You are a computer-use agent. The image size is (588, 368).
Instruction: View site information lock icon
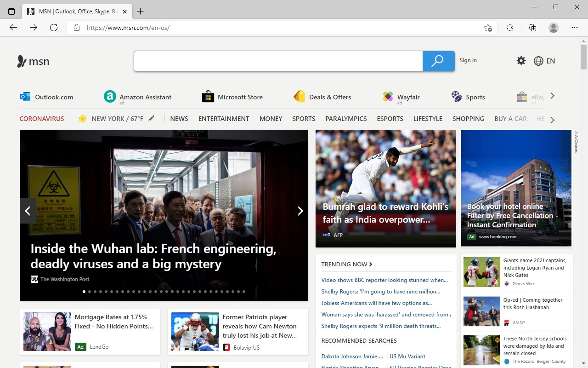pos(77,28)
